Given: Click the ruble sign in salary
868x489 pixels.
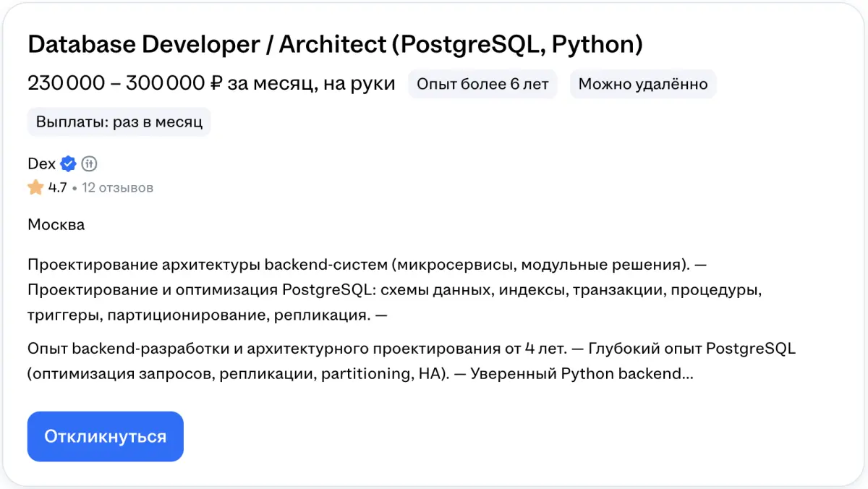Looking at the screenshot, I should tap(216, 84).
